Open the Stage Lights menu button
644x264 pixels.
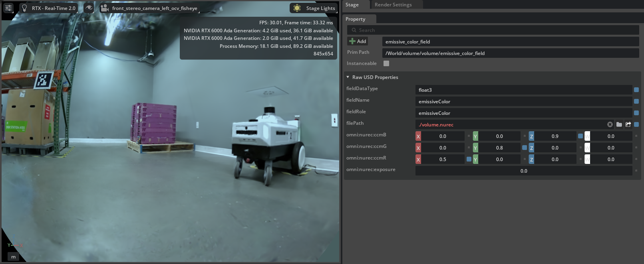314,8
